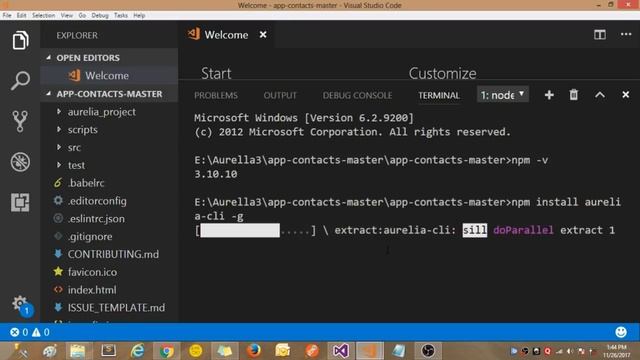Open the Selection menu
The height and width of the screenshot is (360, 640).
pyautogui.click(x=43, y=16)
